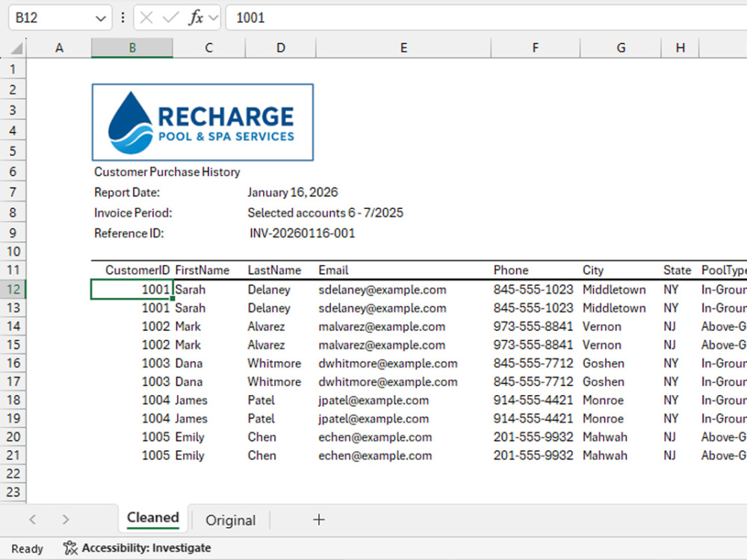Confirm entry with the checkmark icon
Viewport: 747px width, 560px height.
170,18
